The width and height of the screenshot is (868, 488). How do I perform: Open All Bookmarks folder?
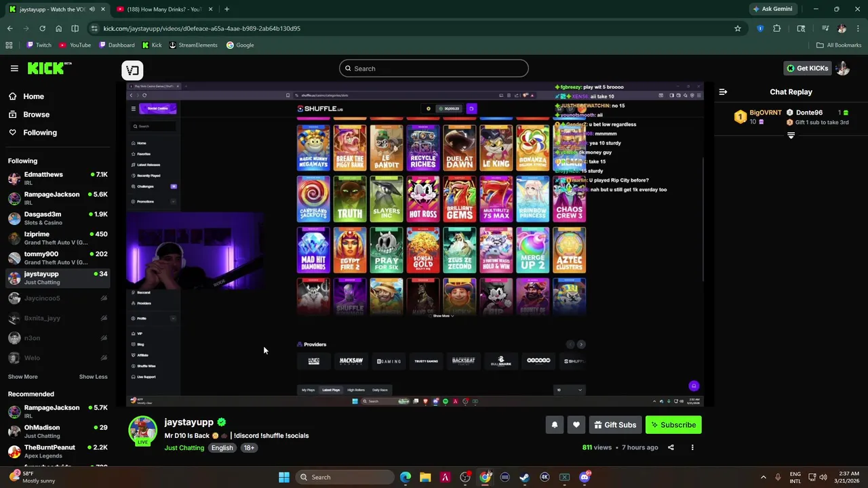coord(839,45)
